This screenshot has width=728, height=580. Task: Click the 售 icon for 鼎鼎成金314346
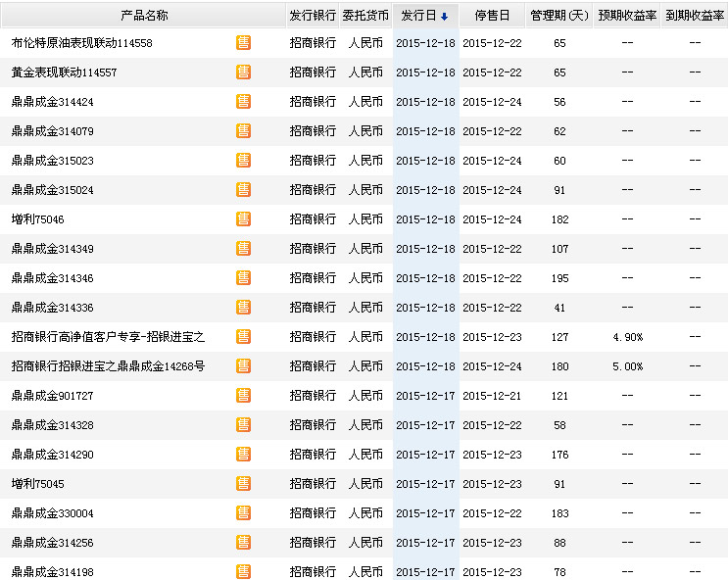coord(243,277)
